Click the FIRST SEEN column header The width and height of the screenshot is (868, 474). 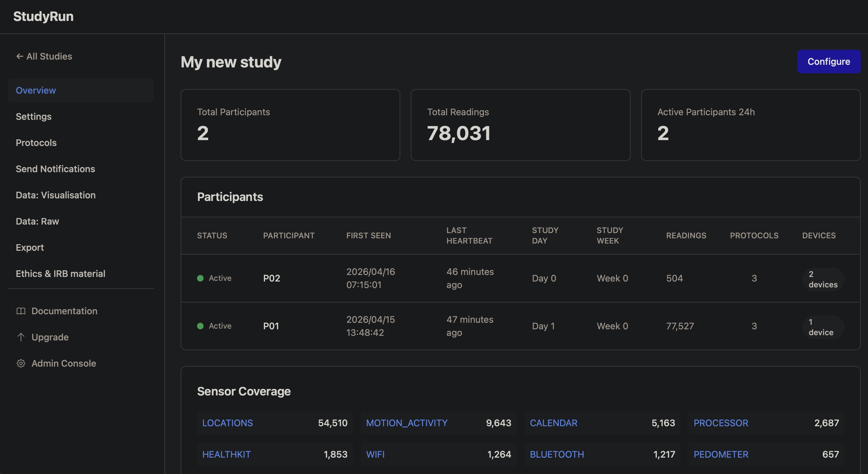pos(369,235)
